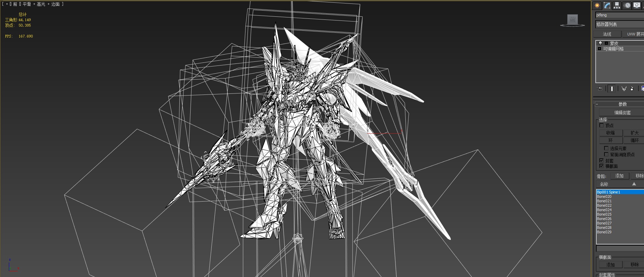Screen dimensions: 644x277
Task: Select Bip001 Spine1 in bone list
Action: click(620, 192)
